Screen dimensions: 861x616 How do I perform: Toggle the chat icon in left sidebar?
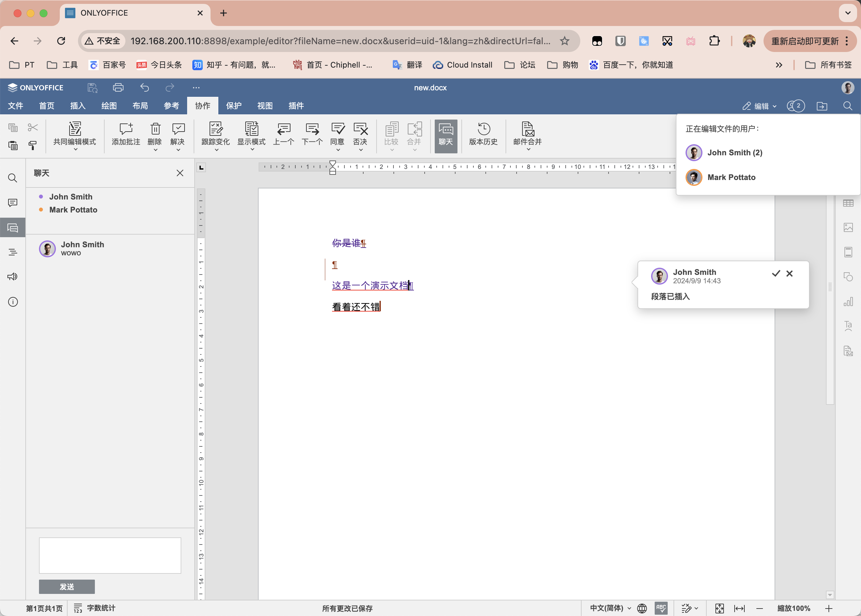point(13,227)
